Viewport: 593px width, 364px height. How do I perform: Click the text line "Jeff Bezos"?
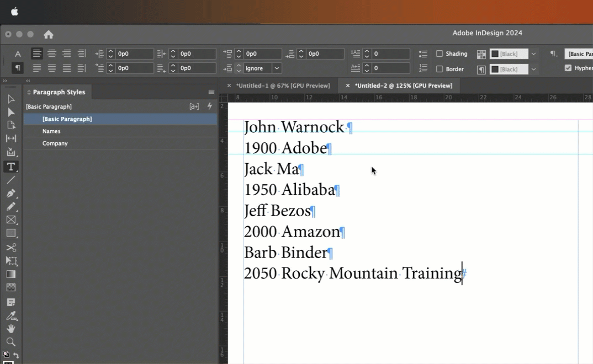coord(277,211)
